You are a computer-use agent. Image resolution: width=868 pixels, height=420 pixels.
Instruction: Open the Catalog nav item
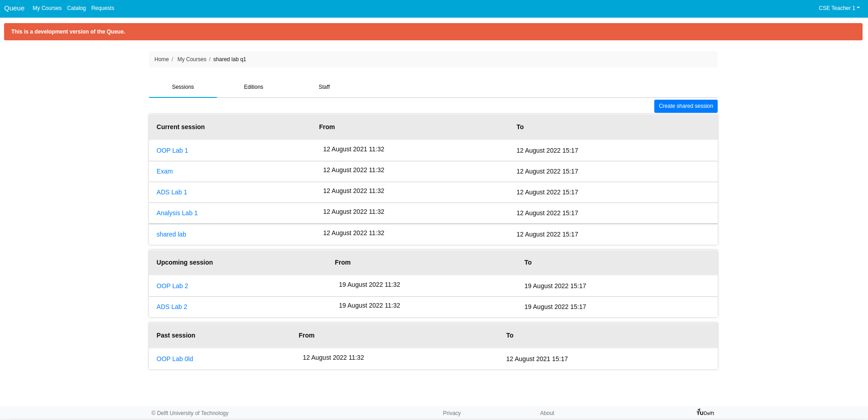point(76,8)
